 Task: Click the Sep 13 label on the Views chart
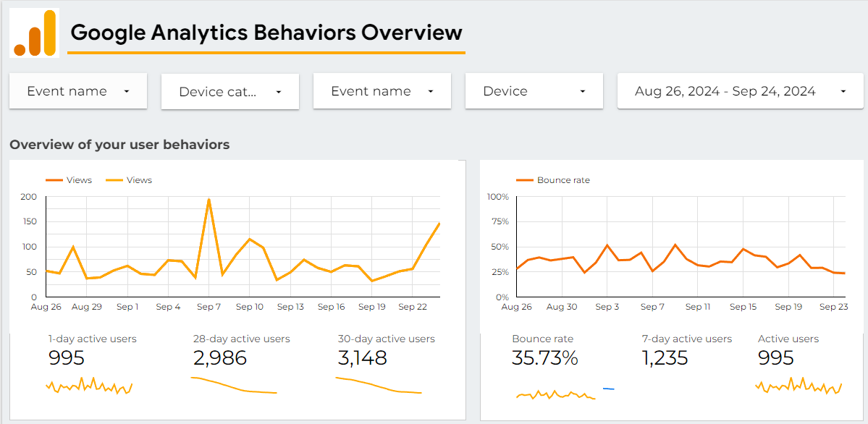tap(290, 306)
